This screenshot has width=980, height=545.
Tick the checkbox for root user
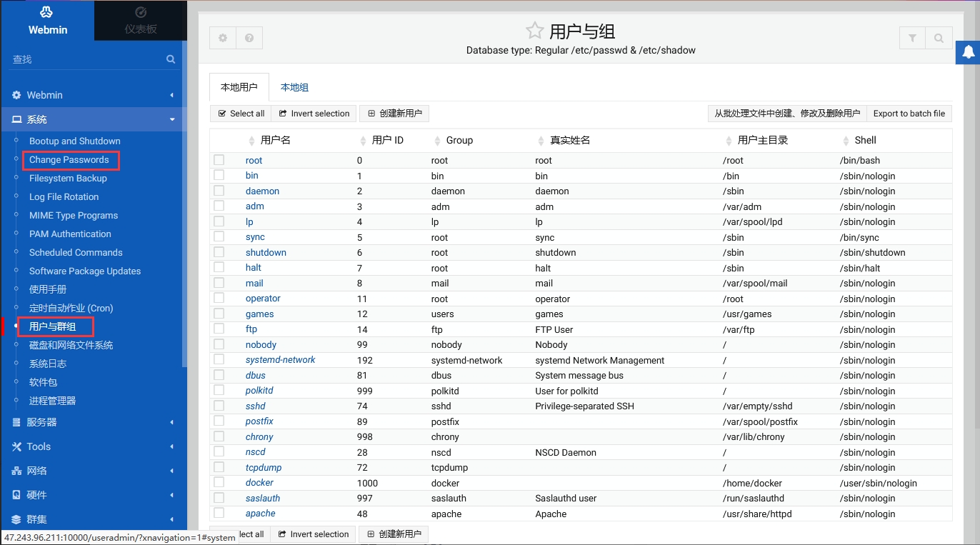point(219,160)
